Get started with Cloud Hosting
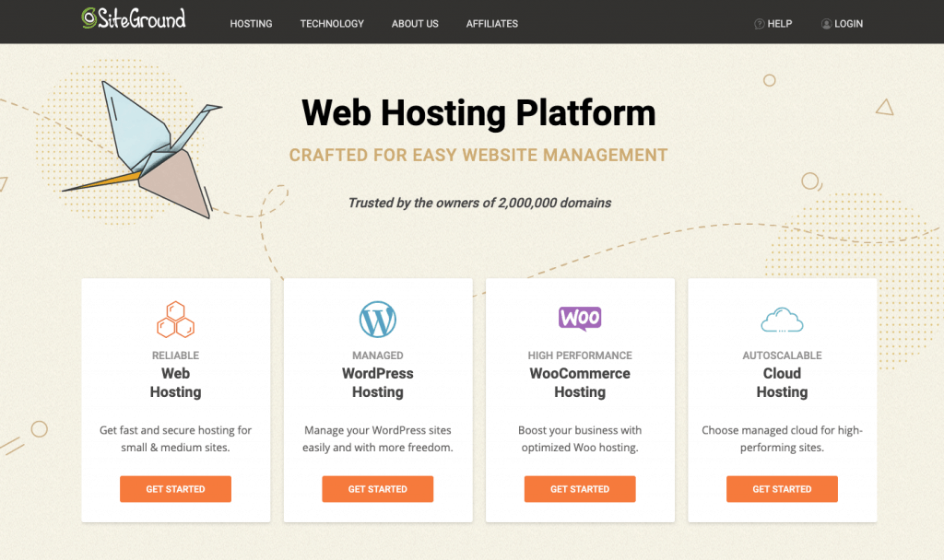944x560 pixels. 782,489
